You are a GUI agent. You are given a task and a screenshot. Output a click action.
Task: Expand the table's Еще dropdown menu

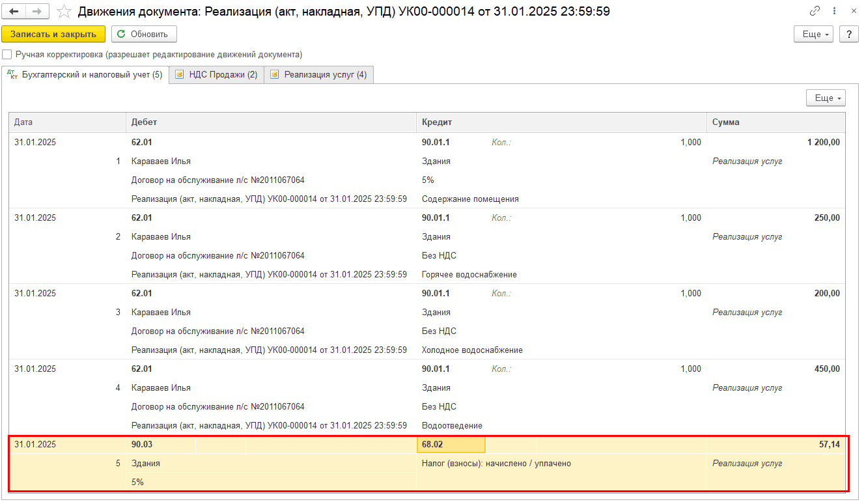tap(825, 98)
